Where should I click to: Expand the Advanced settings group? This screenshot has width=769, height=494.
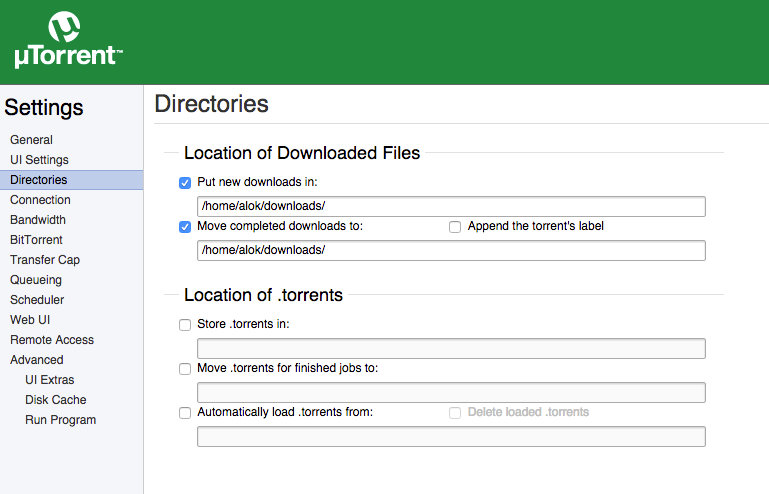(x=37, y=360)
